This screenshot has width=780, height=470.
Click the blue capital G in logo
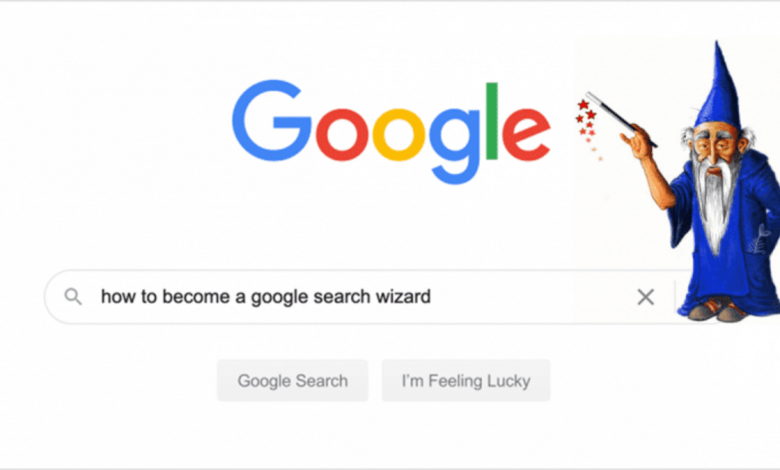pos(272,120)
